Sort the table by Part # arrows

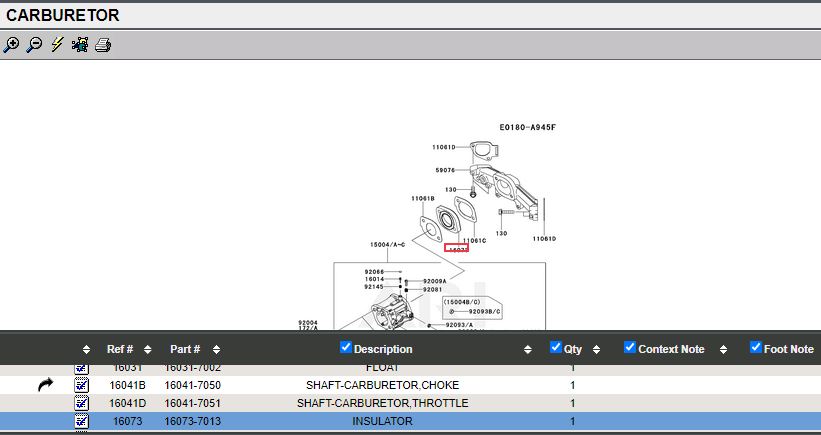coord(217,350)
